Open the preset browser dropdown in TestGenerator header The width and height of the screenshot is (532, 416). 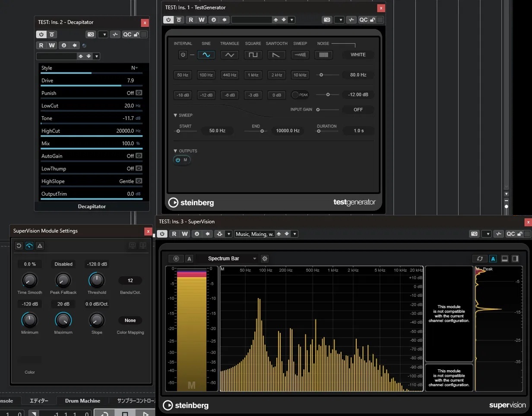tap(292, 19)
